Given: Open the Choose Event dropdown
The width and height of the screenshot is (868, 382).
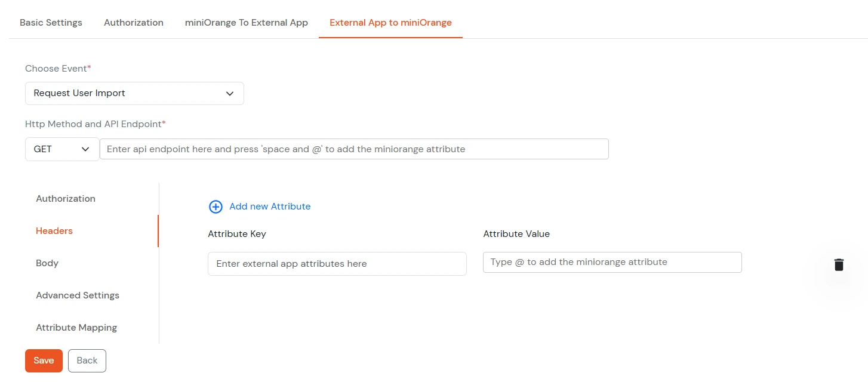Looking at the screenshot, I should [134, 93].
